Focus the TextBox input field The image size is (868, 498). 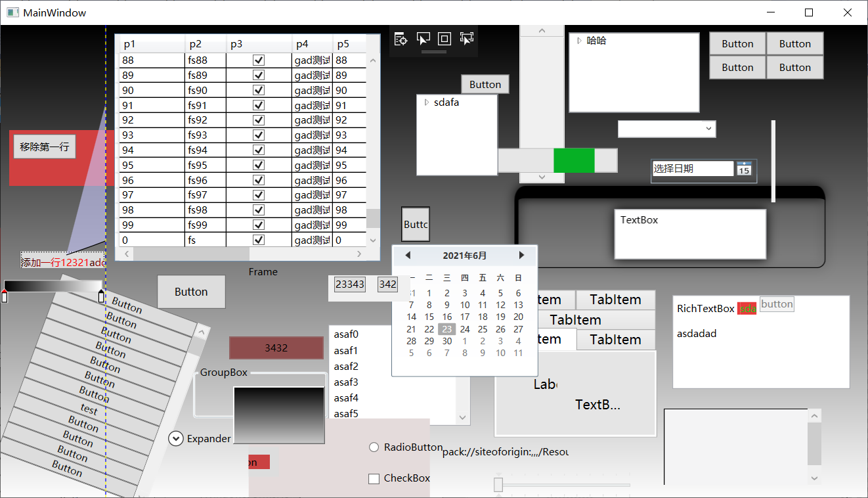click(690, 234)
